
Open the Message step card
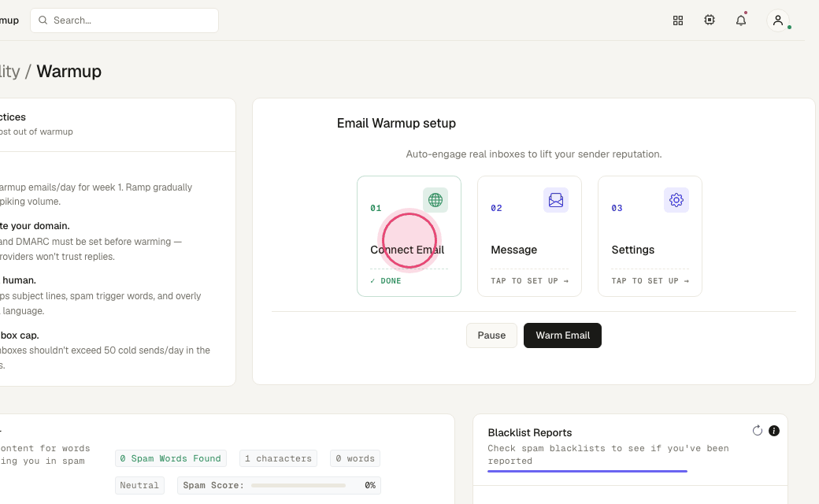[530, 236]
